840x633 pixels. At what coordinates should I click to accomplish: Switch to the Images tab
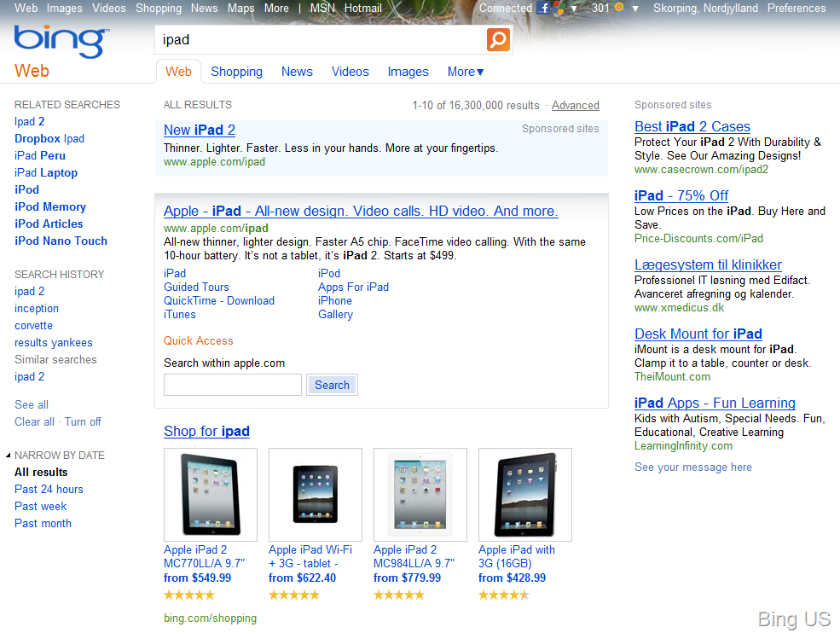coord(408,72)
